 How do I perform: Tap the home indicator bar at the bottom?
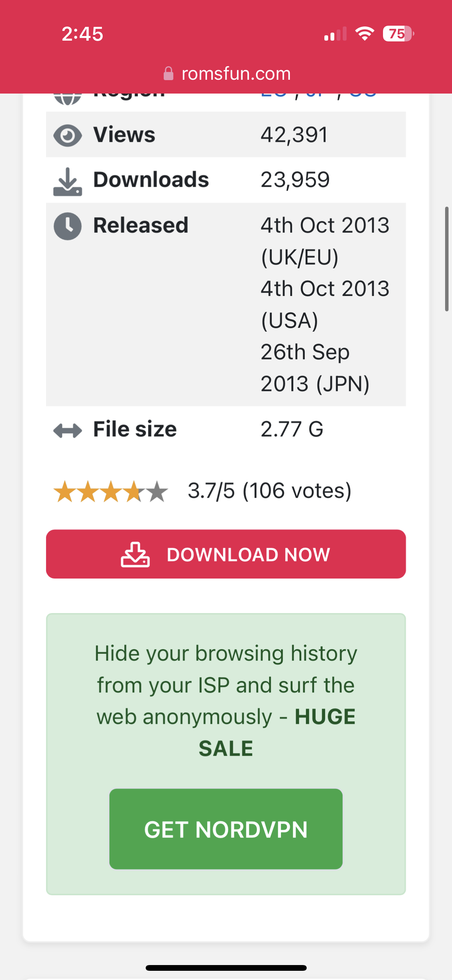click(x=226, y=968)
